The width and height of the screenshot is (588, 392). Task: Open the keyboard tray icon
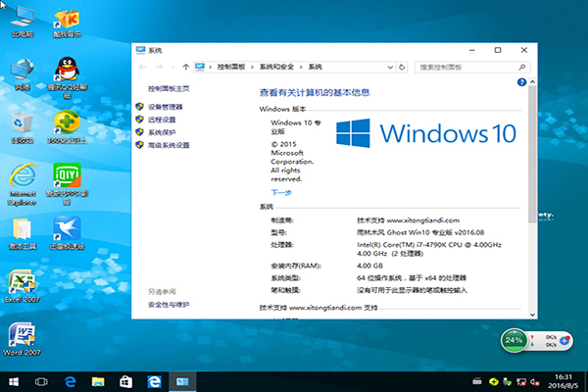click(x=477, y=382)
